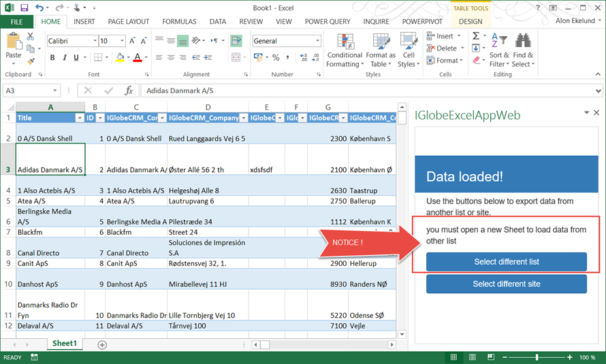The height and width of the screenshot is (364, 606).
Task: Click the Format Painter brush icon
Action: (x=31, y=61)
